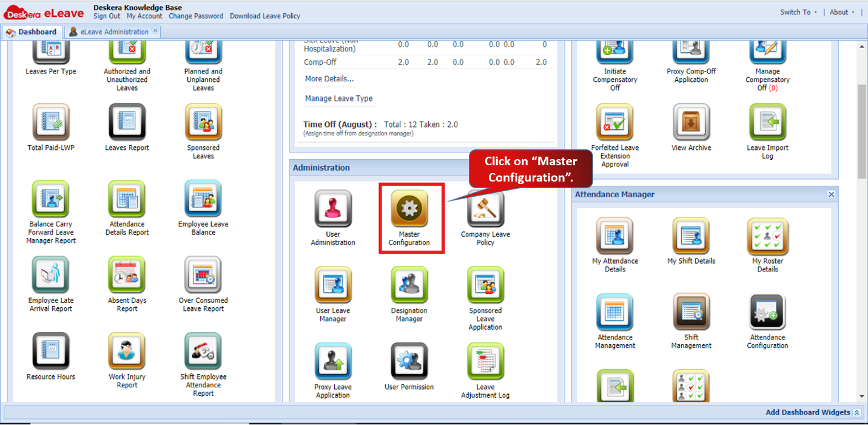Open My Roster Details
Screen dimensions: 868x425
coord(767,237)
